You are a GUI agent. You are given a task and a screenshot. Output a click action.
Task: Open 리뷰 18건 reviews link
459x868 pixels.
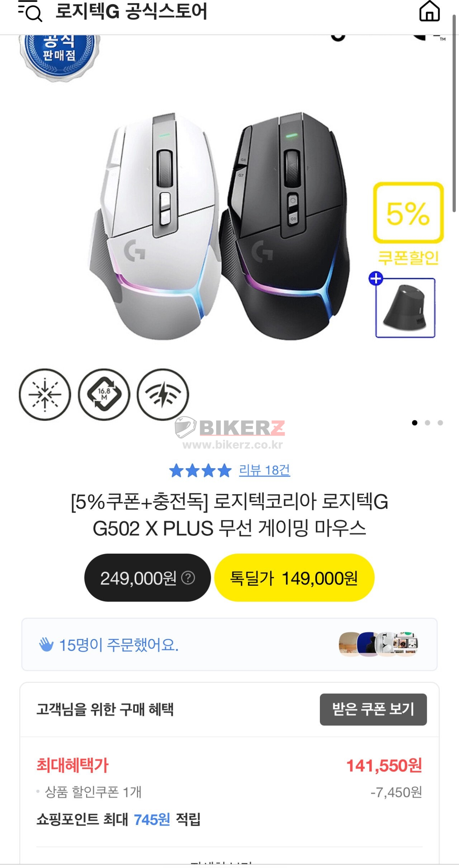pos(265,470)
